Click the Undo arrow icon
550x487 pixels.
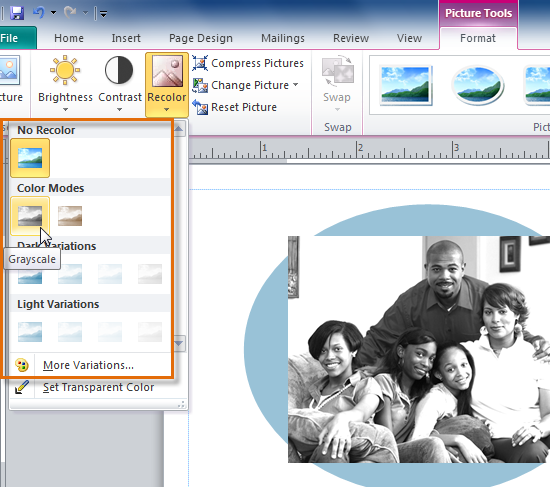coord(39,13)
